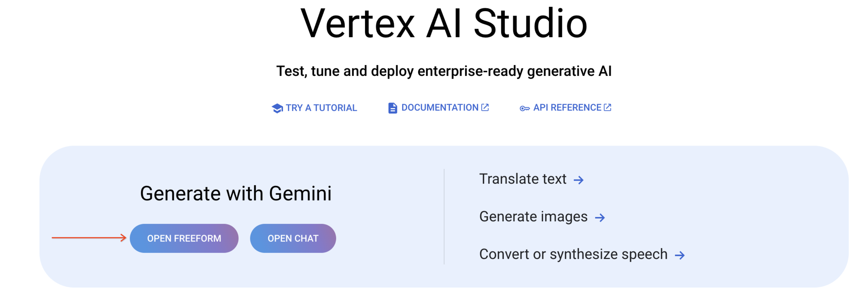Click the key icon beside API Reference

[524, 108]
